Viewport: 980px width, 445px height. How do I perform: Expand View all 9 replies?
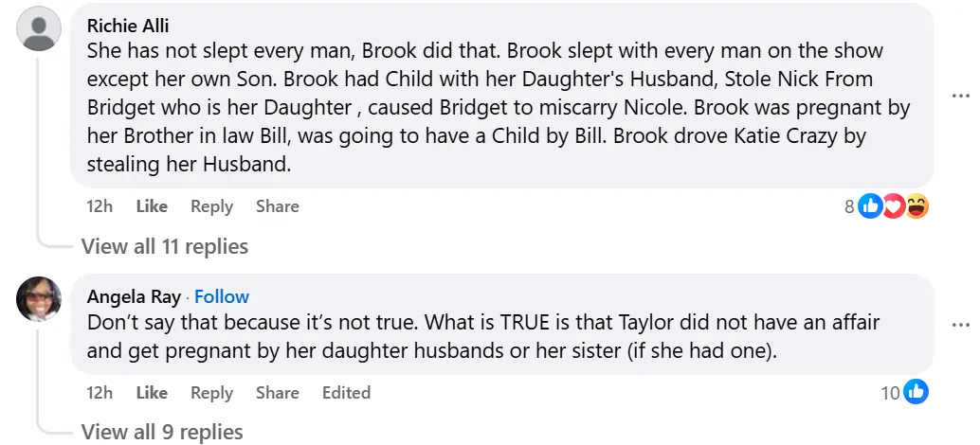(x=162, y=433)
